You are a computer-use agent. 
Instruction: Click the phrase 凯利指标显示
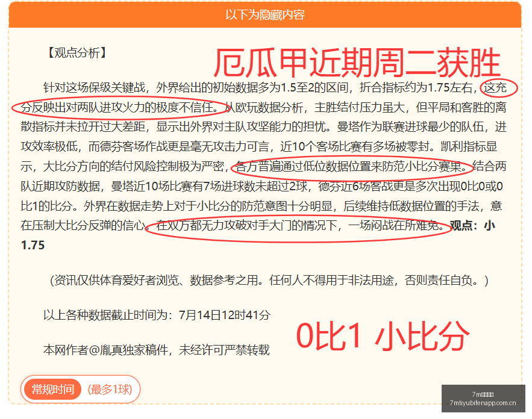click(x=259, y=157)
